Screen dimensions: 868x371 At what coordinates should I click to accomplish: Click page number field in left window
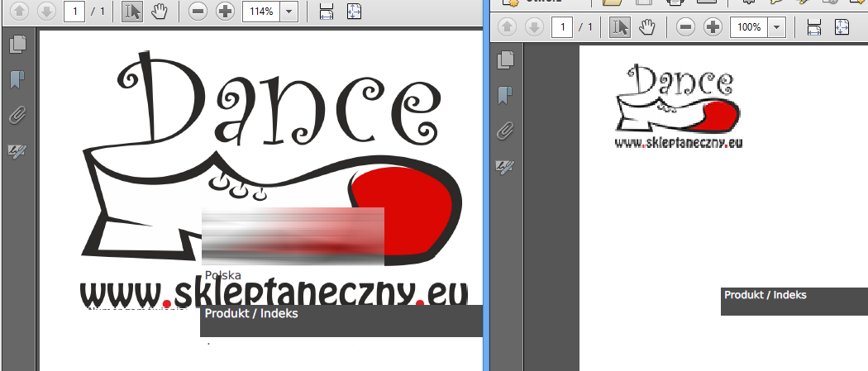pos(74,12)
